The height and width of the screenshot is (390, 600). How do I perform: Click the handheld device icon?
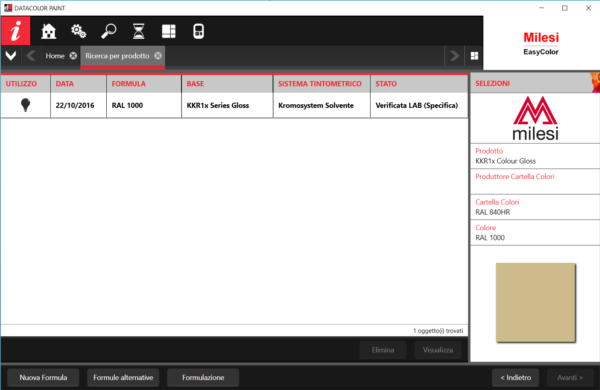click(199, 31)
